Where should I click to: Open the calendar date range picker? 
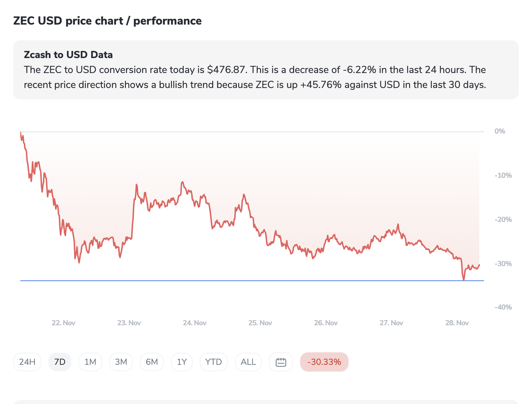(281, 362)
